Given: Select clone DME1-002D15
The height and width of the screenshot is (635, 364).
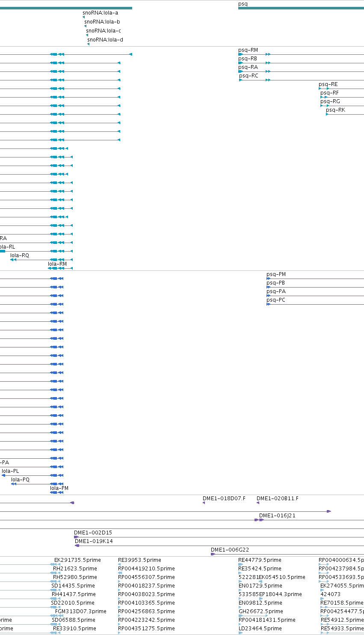Looking at the screenshot, I should (93, 533).
